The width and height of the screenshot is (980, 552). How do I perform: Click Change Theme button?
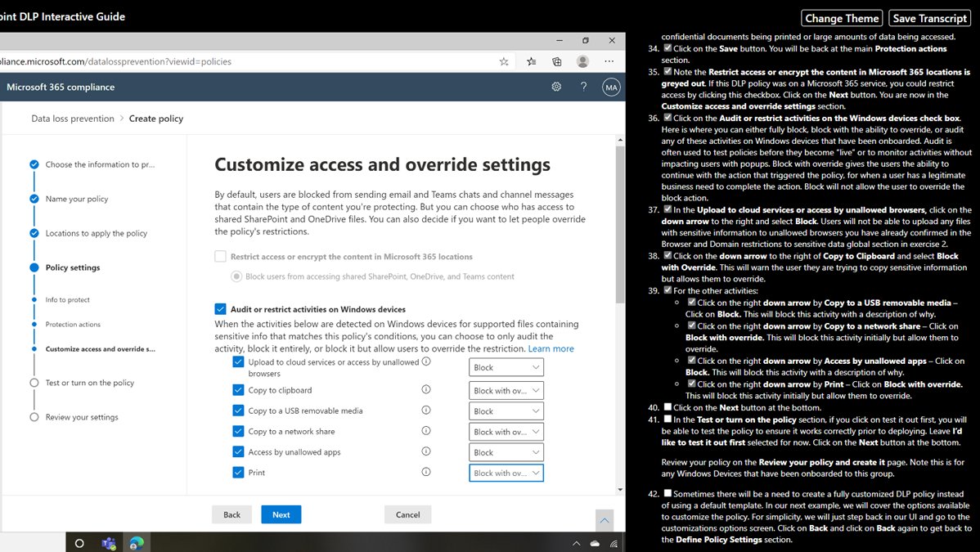(x=842, y=18)
